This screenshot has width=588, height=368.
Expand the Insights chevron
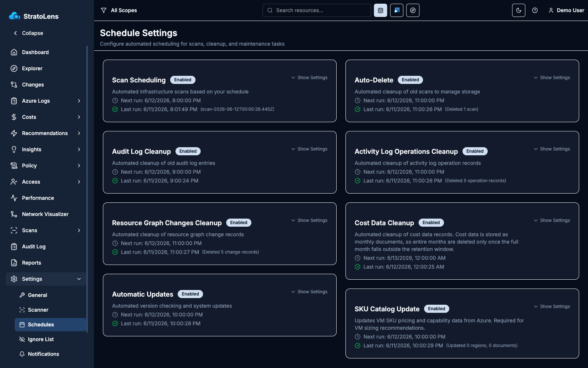[79, 149]
